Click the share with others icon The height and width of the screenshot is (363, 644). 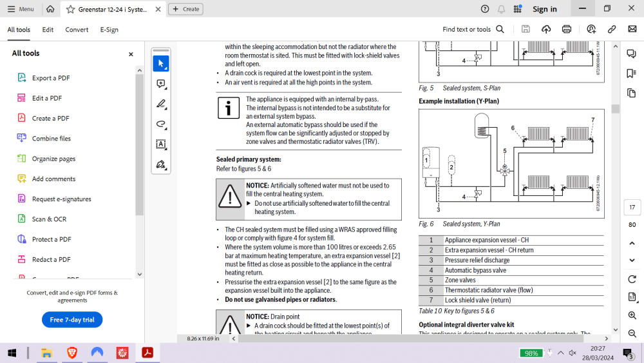click(591, 29)
